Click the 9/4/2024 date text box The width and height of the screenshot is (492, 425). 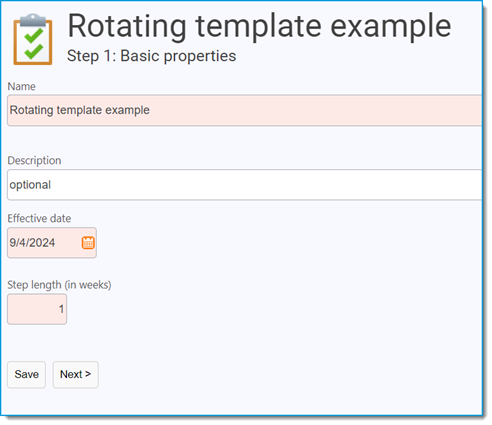pos(52,243)
